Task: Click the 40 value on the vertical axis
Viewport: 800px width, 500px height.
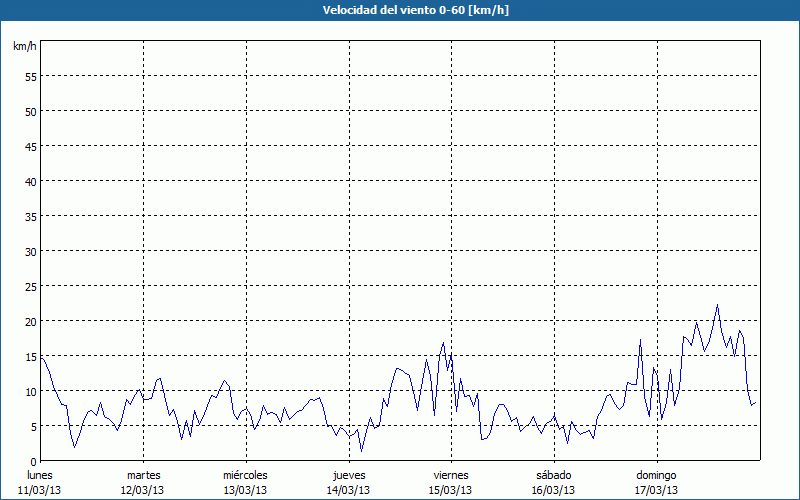Action: [30, 181]
